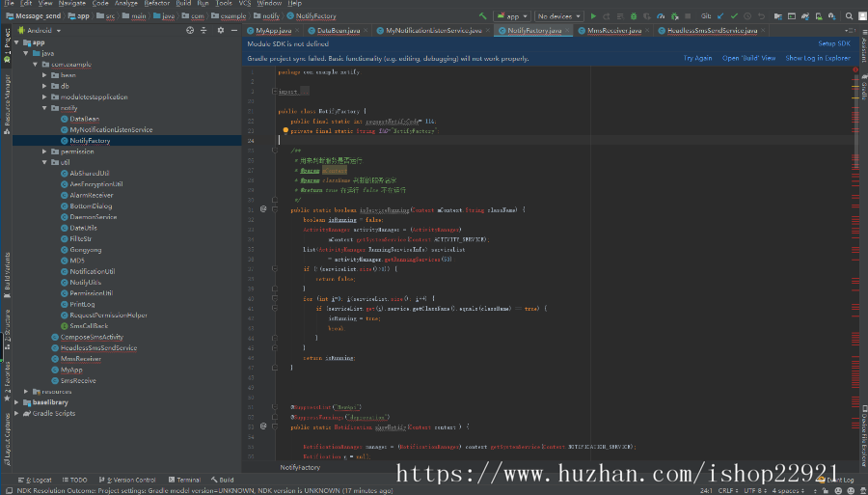Toggle the Project tool window side tab
868x495 pixels.
click(6, 39)
